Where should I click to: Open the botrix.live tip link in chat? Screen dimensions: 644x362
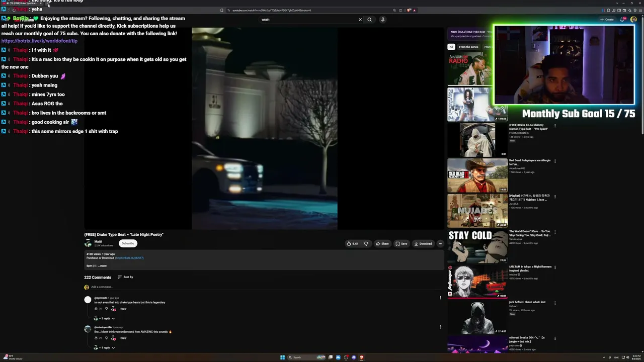coord(39,41)
